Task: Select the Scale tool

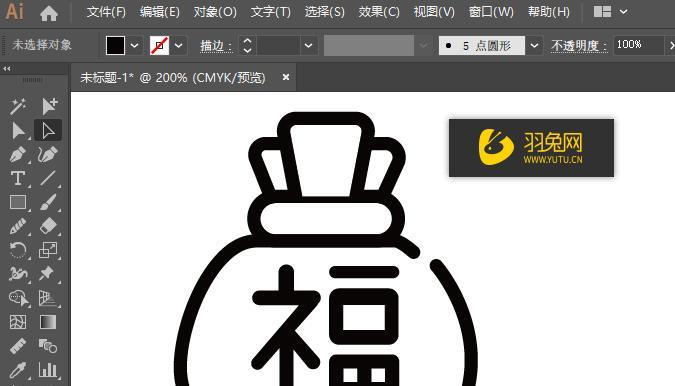Action: click(x=48, y=250)
